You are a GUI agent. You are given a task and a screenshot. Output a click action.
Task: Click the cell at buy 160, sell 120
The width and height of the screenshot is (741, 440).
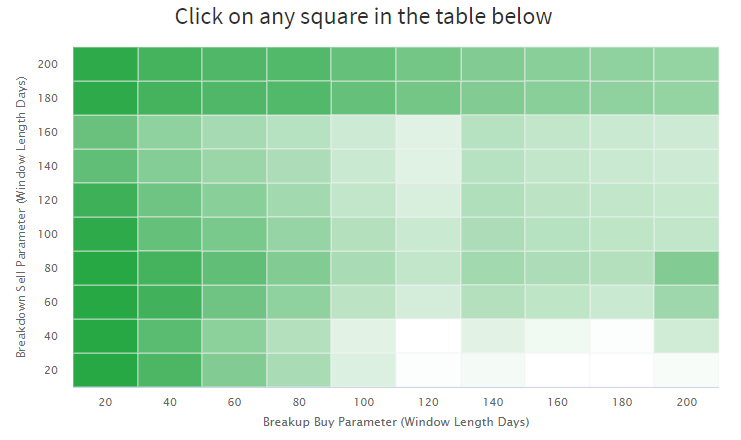(x=558, y=200)
